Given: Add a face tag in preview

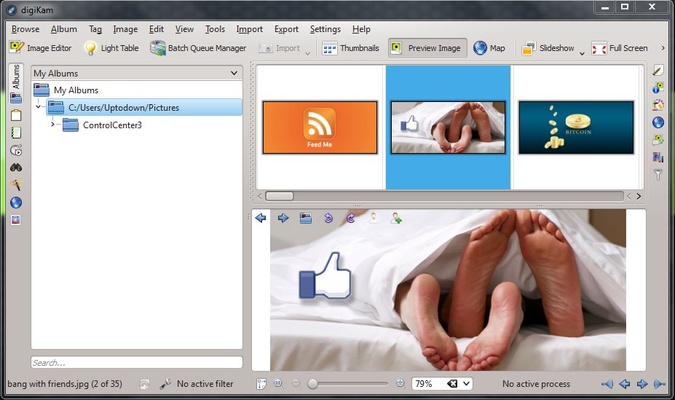Looking at the screenshot, I should click(396, 218).
